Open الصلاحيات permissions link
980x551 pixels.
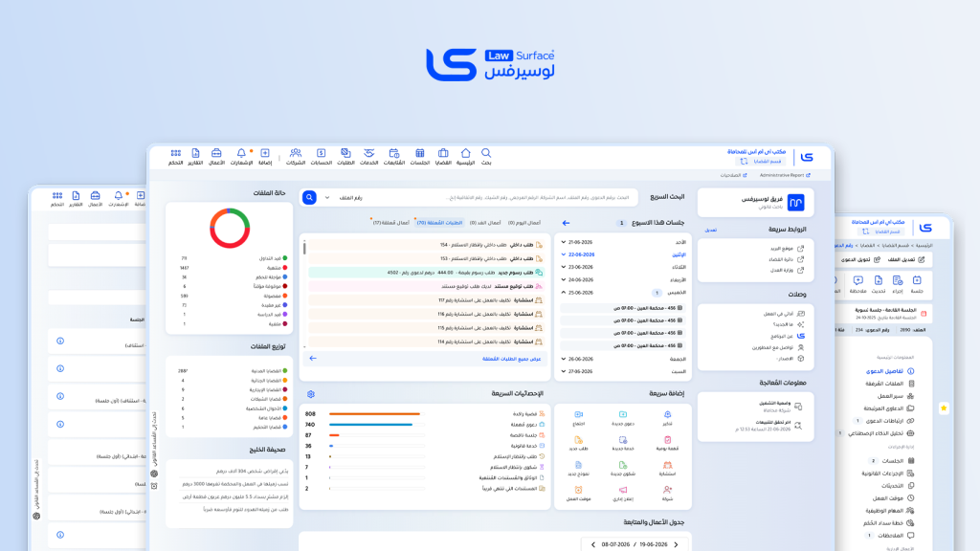point(733,175)
